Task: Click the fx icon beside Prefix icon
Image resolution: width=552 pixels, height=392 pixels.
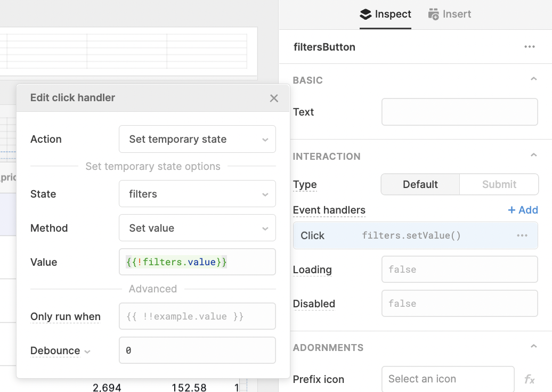Action: 530,379
